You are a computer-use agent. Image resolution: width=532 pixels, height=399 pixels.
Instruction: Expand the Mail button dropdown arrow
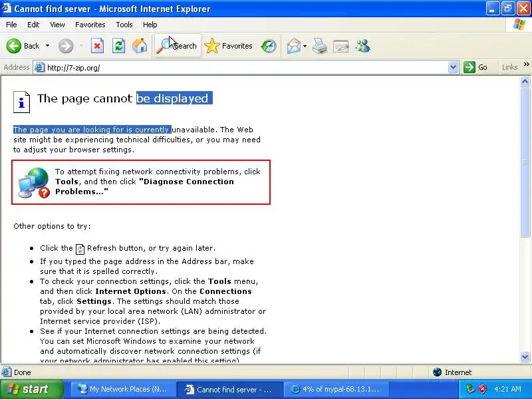click(305, 46)
